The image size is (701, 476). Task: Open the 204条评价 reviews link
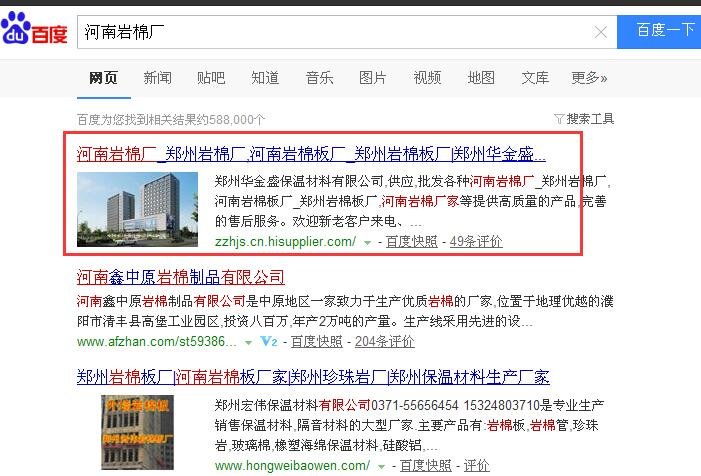click(x=384, y=342)
